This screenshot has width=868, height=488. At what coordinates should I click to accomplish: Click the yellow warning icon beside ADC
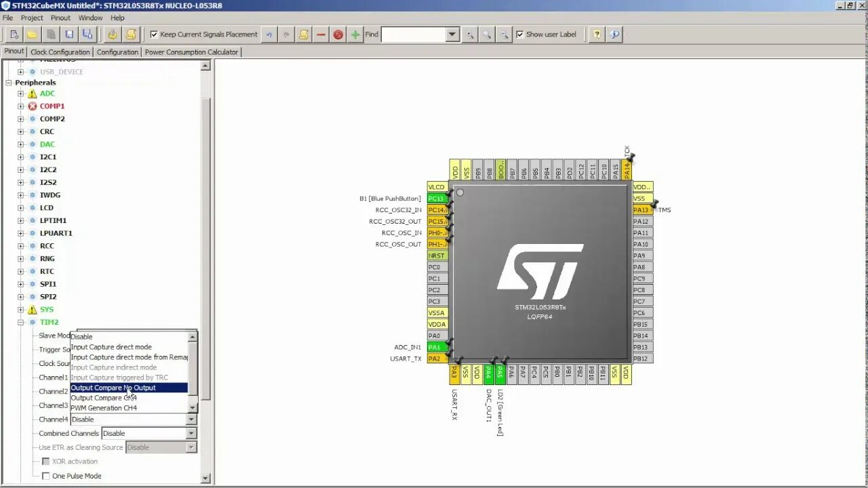32,94
